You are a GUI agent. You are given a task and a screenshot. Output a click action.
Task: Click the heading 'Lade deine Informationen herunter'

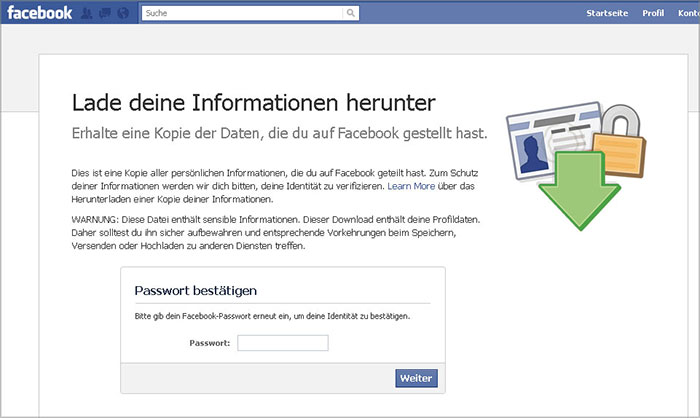(254, 103)
